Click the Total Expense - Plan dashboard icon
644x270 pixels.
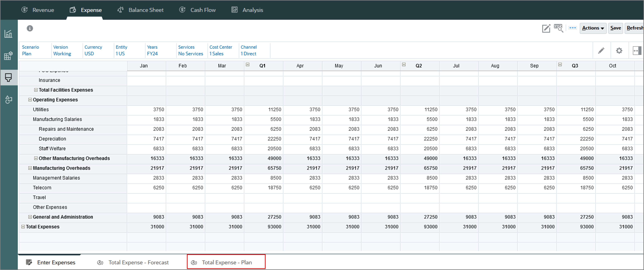tap(194, 263)
